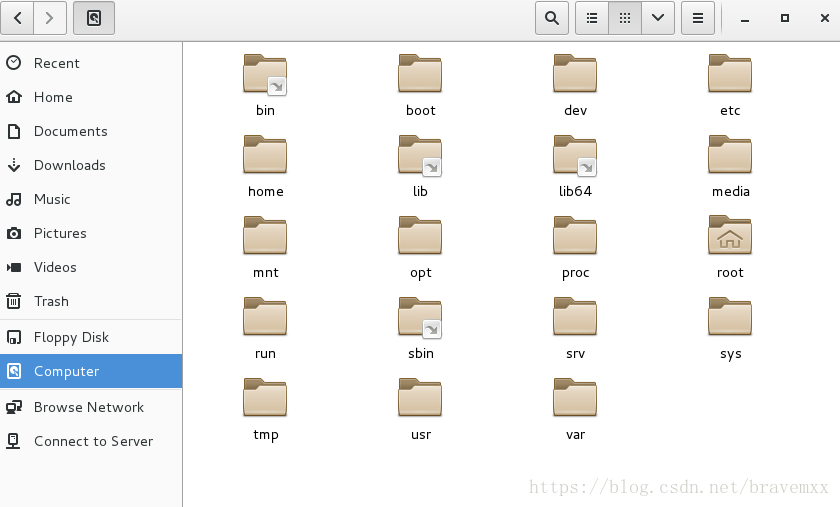This screenshot has width=840, height=507.
Task: Open Music in sidebar
Action: tap(91, 199)
